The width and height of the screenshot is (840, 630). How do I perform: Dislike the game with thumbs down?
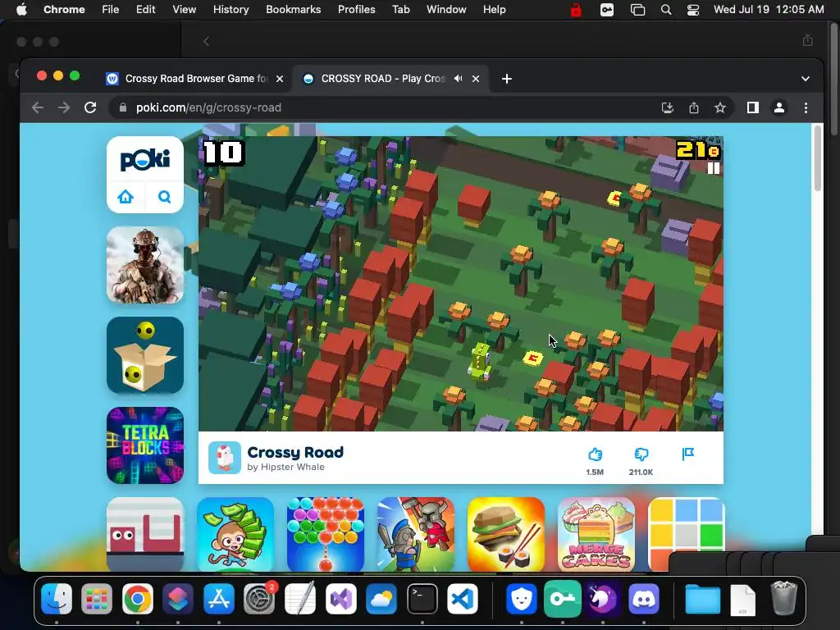(x=641, y=454)
